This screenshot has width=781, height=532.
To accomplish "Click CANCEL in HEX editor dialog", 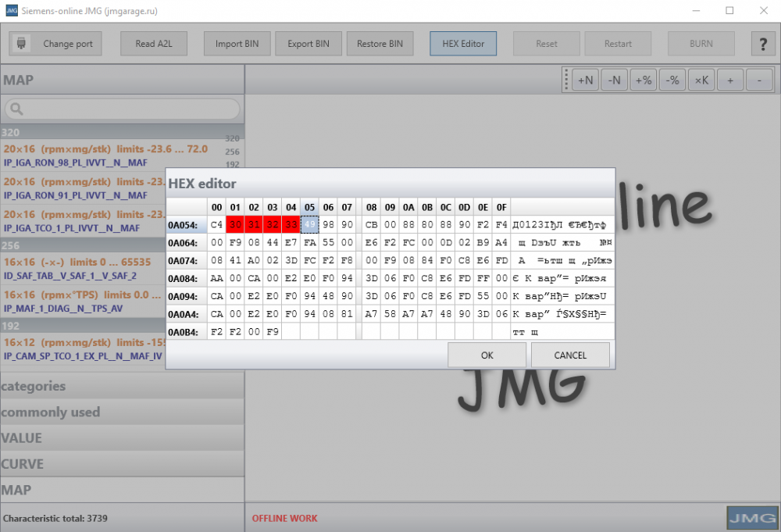I will pos(570,355).
